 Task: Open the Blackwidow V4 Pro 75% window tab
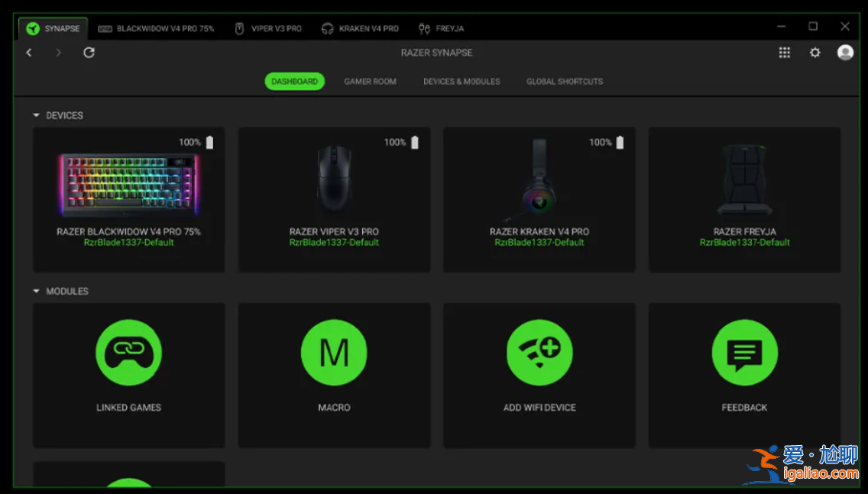(157, 29)
